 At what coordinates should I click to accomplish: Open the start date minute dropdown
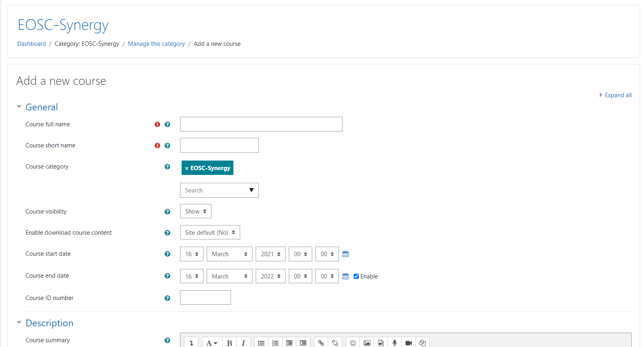coord(327,254)
